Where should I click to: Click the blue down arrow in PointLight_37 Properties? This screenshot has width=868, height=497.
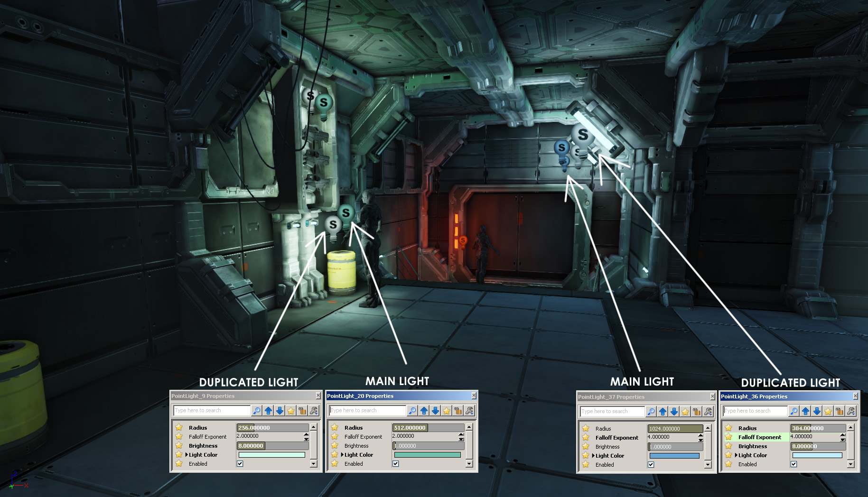674,412
